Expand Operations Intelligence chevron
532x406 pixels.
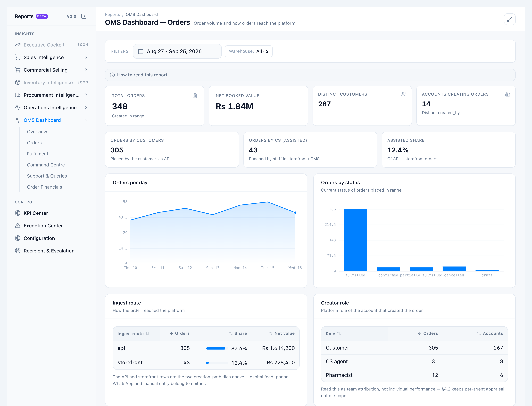[86, 108]
